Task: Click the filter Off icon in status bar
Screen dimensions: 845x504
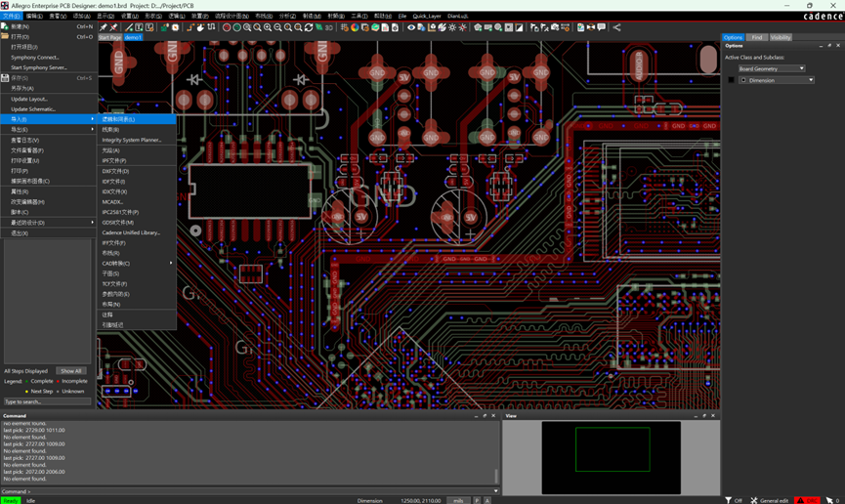Action: pos(734,500)
